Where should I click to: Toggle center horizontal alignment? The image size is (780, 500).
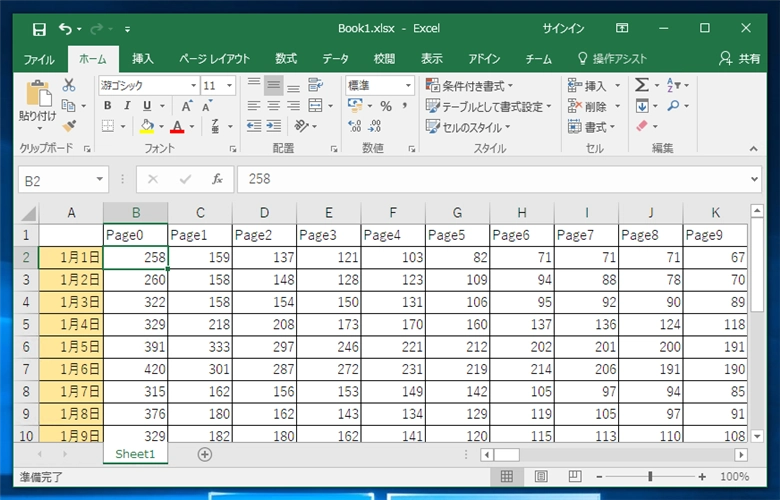274,105
